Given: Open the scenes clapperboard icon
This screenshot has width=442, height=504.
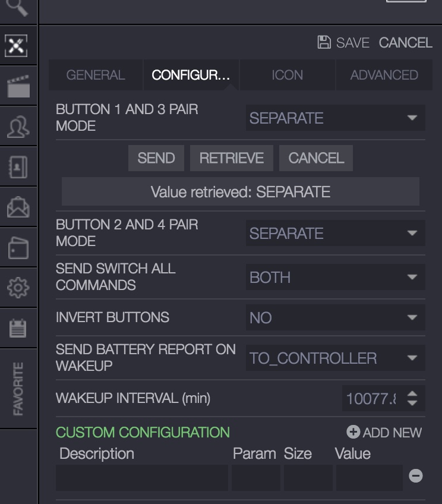Looking at the screenshot, I should [x=18, y=86].
